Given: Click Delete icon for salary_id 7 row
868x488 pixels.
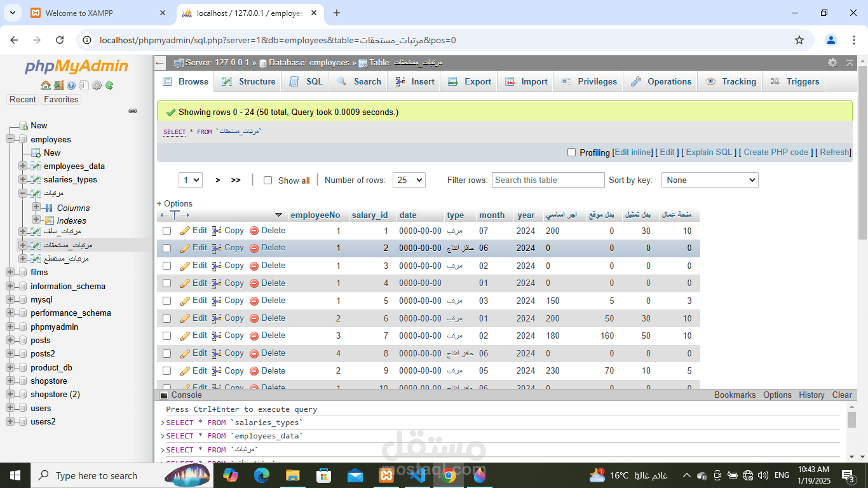Looking at the screenshot, I should click(x=254, y=335).
